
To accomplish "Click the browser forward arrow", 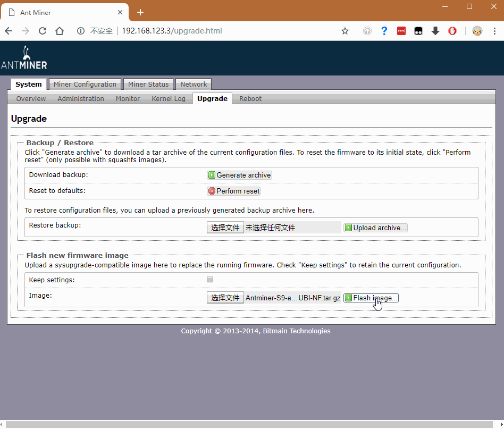I will pos(26,31).
